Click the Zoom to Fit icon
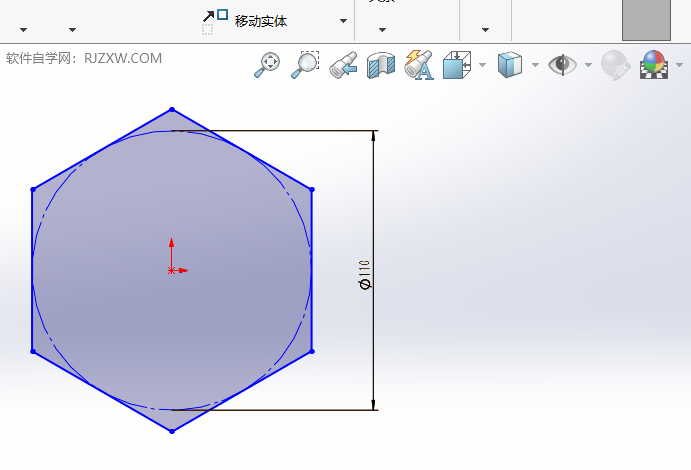 267,65
